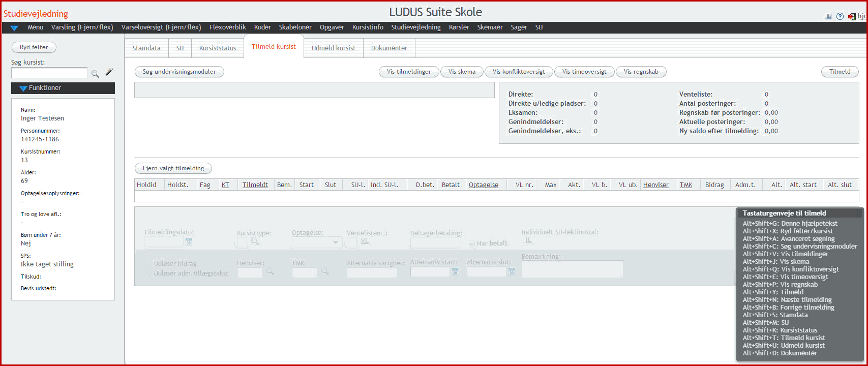Image resolution: width=868 pixels, height=366 pixels.
Task: Click the Fjern valgt tilmelding button
Action: [173, 168]
